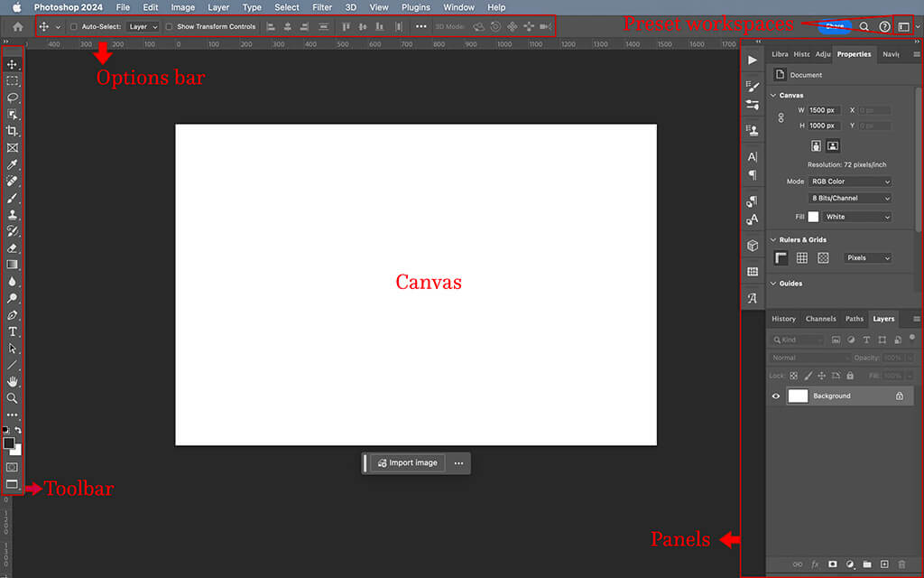
Task: Open the Filter menu
Action: tap(322, 7)
